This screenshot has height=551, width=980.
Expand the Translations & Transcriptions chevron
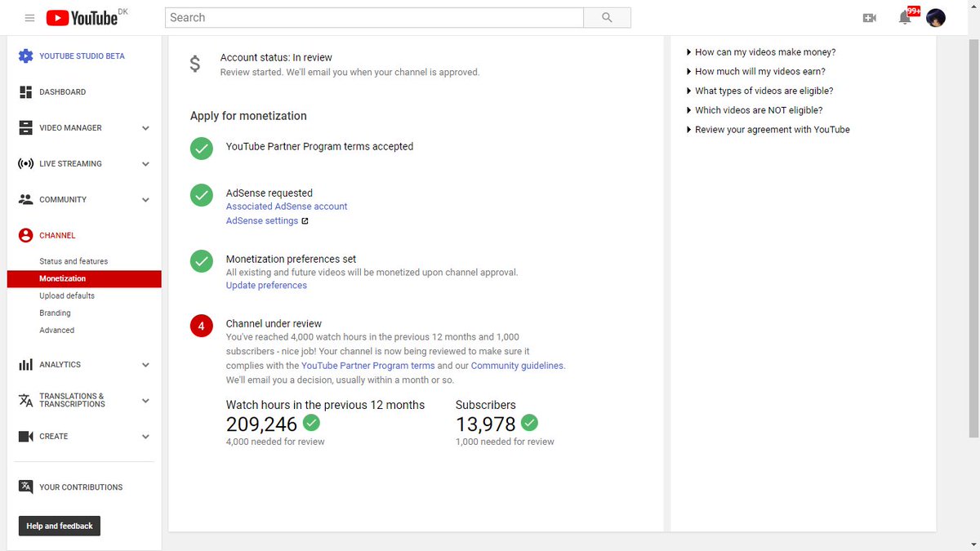(x=145, y=401)
